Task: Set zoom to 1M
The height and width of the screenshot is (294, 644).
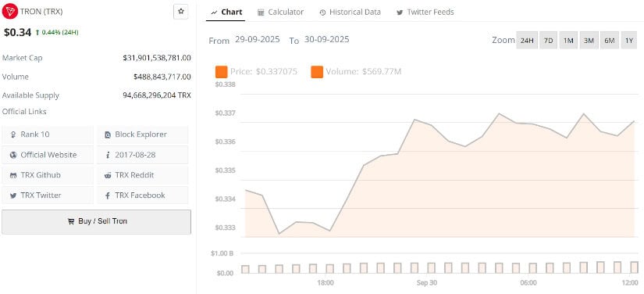Action: (568, 41)
